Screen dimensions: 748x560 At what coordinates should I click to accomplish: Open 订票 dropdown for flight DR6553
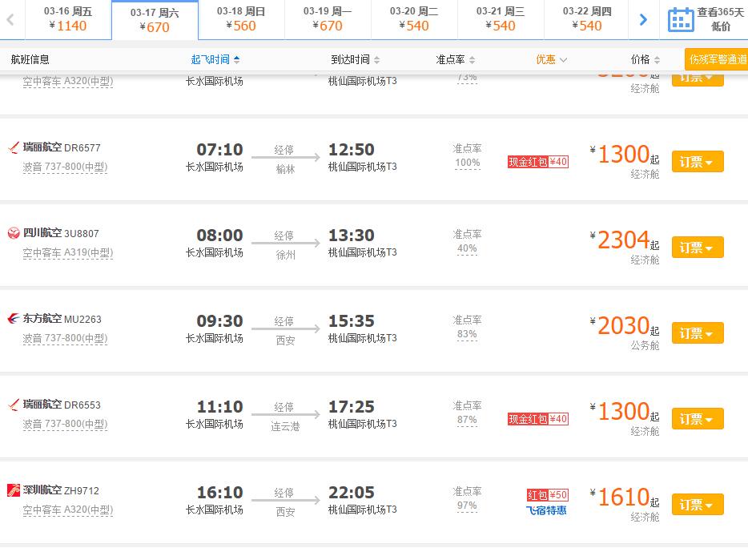698,419
